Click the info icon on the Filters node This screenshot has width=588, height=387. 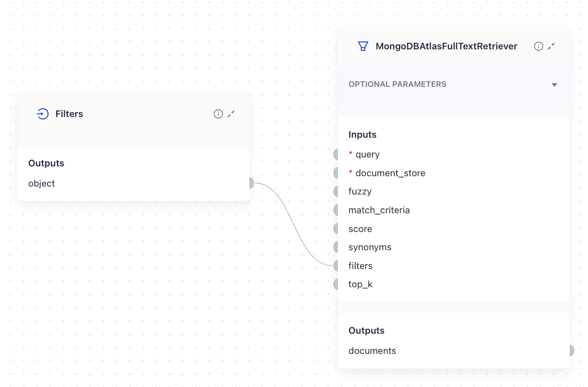click(x=218, y=114)
